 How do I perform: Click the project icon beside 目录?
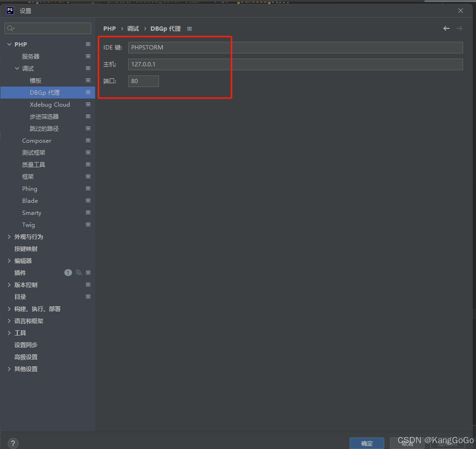[88, 297]
